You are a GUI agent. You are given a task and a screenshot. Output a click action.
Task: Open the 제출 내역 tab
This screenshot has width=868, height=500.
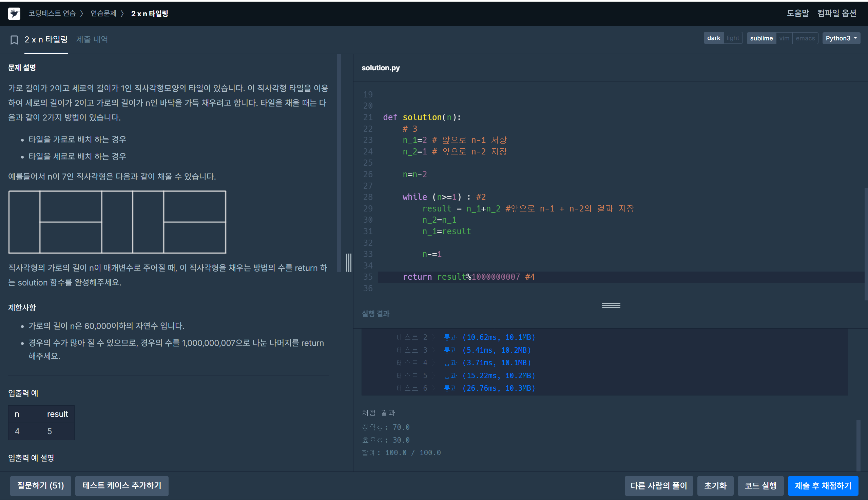click(x=92, y=39)
